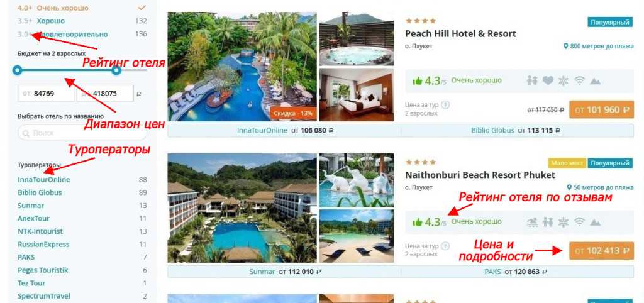Click the right handle of the budget slider
This screenshot has height=303, width=644.
(116, 70)
